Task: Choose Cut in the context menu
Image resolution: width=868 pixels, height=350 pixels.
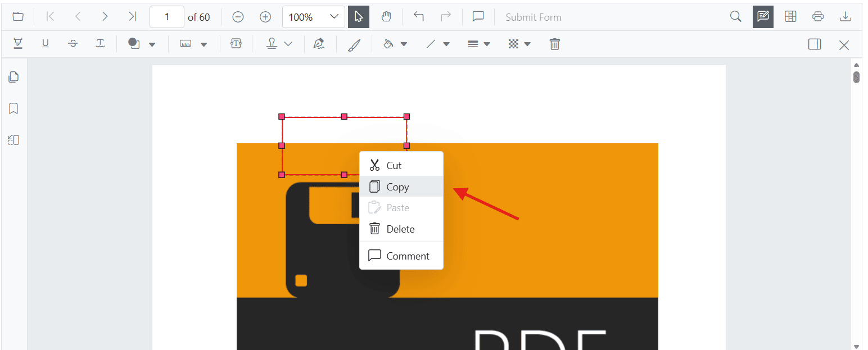Action: tap(401, 166)
